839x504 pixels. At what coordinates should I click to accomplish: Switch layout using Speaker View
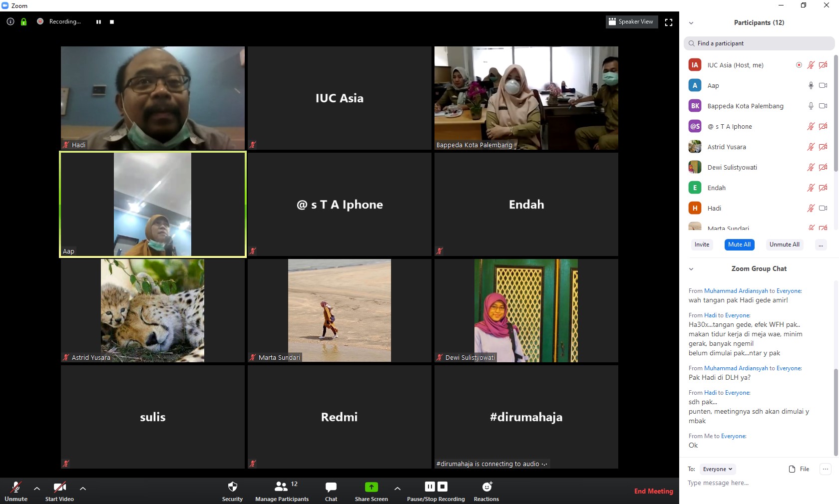[632, 22]
